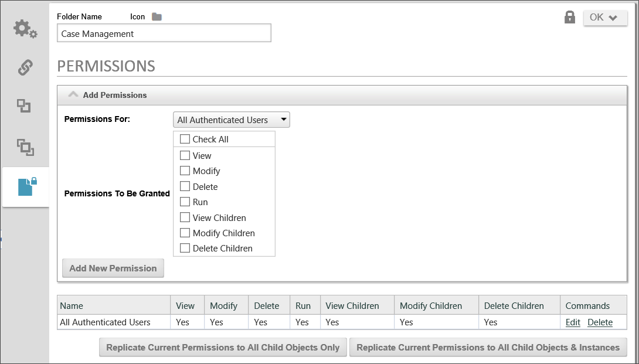
Task: Click the Folder Name text field
Action: (x=165, y=33)
